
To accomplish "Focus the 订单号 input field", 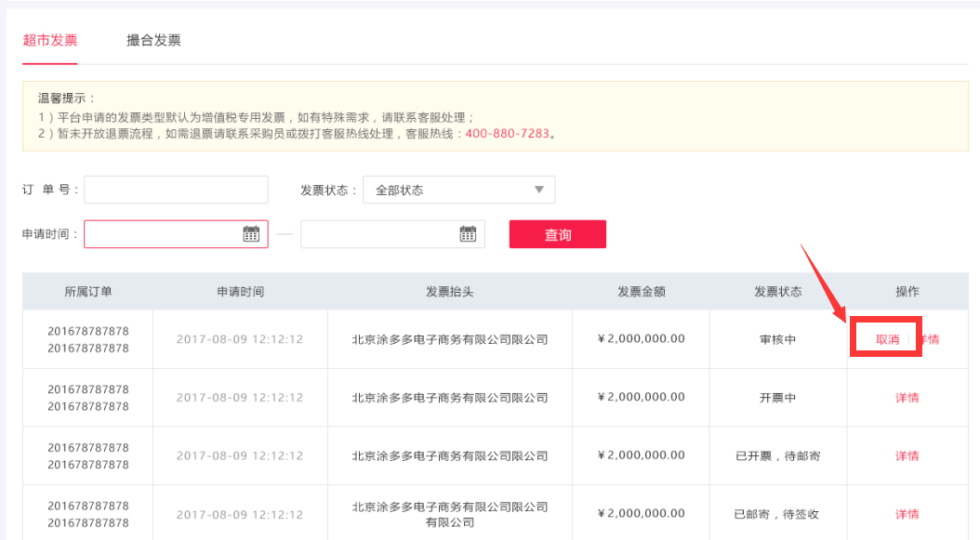I will pyautogui.click(x=177, y=190).
